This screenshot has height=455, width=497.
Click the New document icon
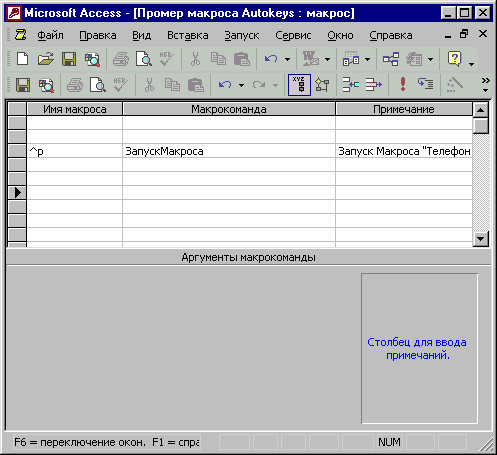[22, 59]
